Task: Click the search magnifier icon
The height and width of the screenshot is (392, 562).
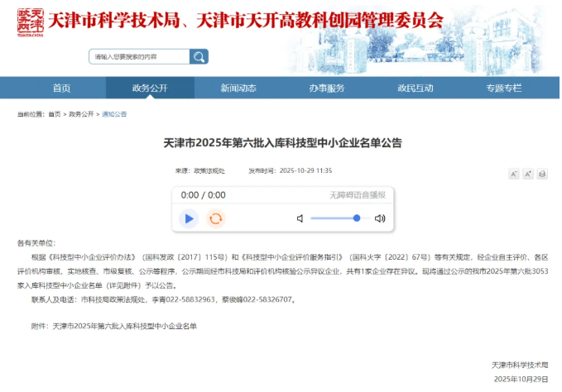Action: point(199,57)
